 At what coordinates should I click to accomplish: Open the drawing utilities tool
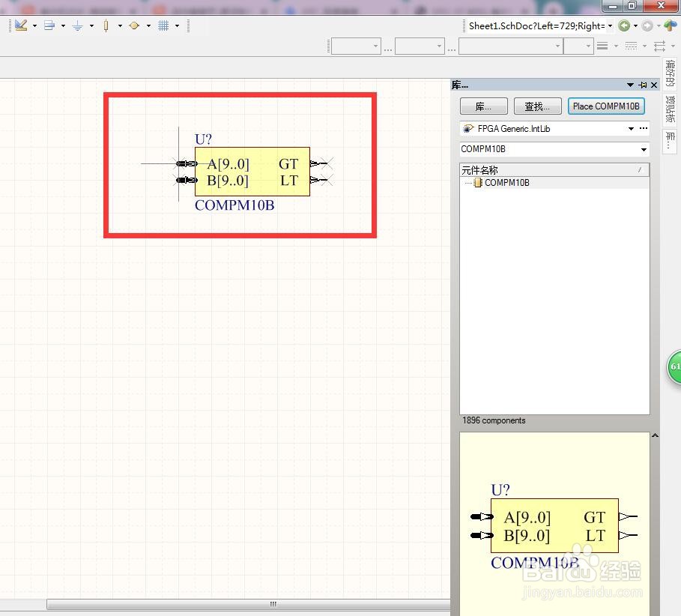coord(21,25)
